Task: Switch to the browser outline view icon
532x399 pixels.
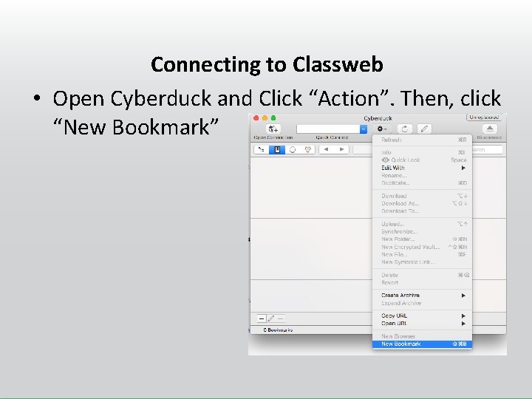Action: (x=262, y=149)
